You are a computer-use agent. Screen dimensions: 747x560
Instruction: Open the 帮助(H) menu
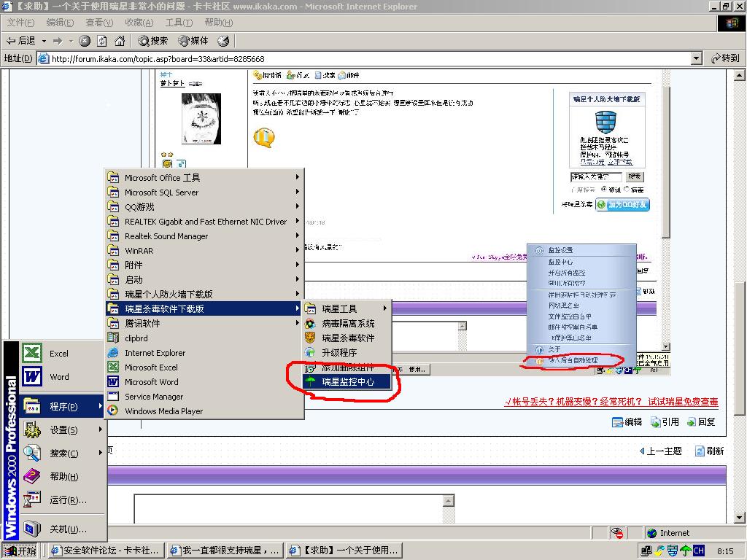pos(219,23)
